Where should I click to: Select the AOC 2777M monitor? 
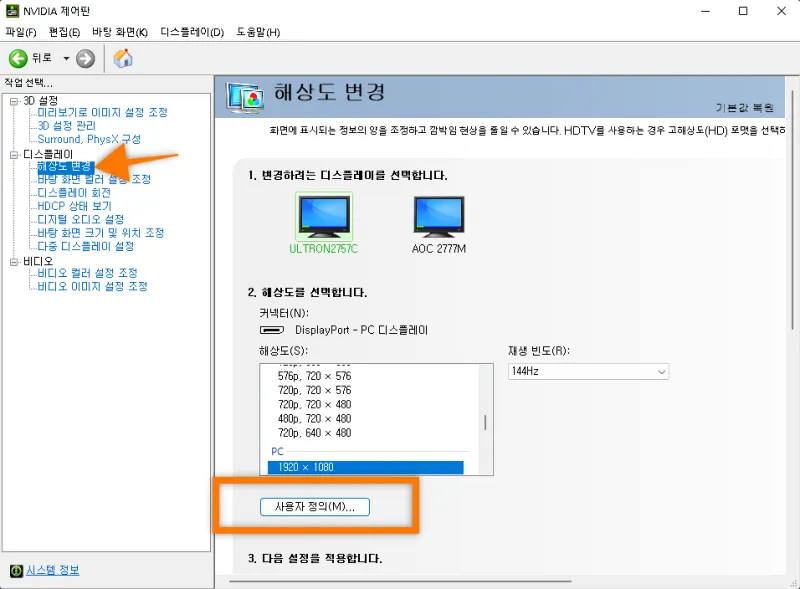(439, 225)
